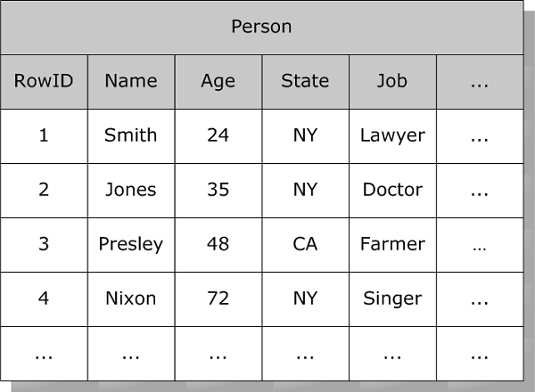Select the Job column header
Image resolution: width=535 pixels, height=392 pixels.
click(x=392, y=81)
